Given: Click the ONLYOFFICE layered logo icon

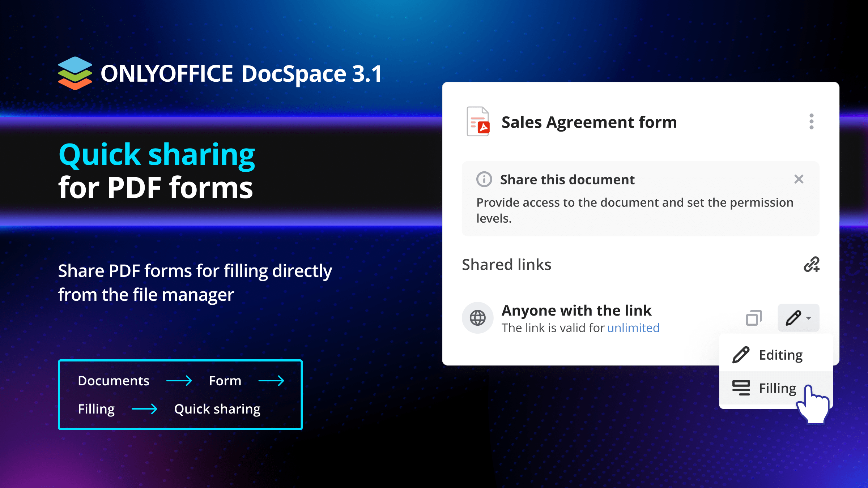Looking at the screenshot, I should tap(75, 73).
